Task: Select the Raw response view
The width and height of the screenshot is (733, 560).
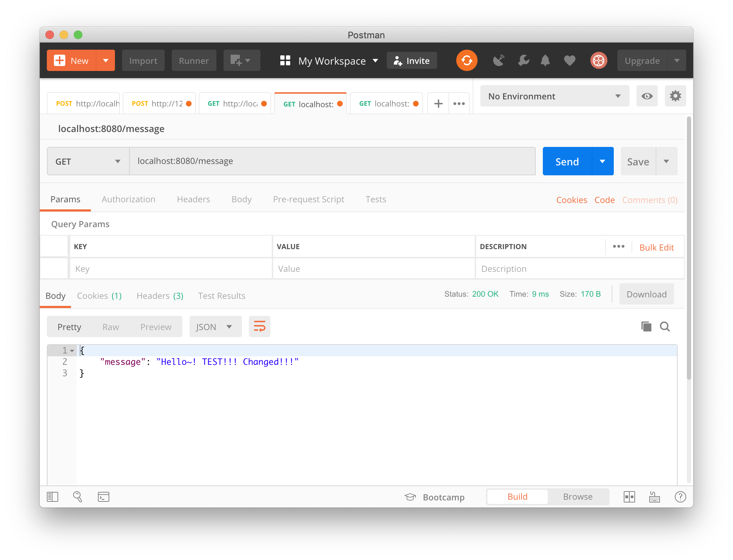Action: tap(111, 327)
